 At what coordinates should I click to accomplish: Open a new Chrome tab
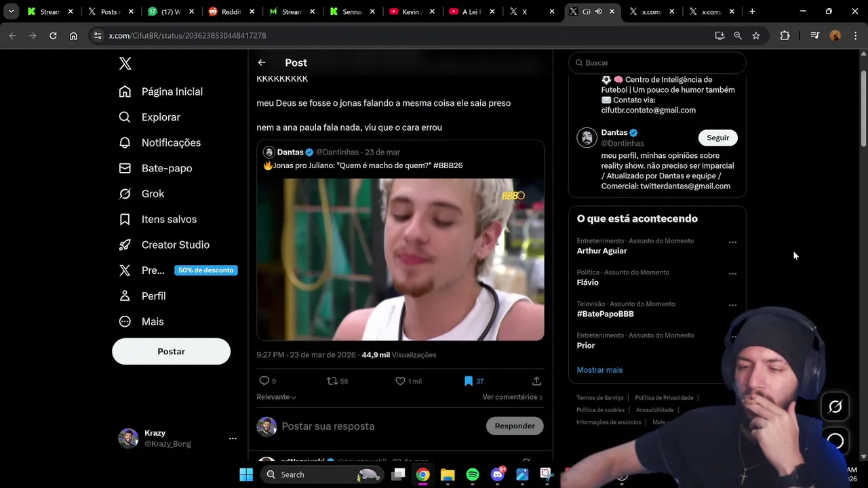click(752, 12)
